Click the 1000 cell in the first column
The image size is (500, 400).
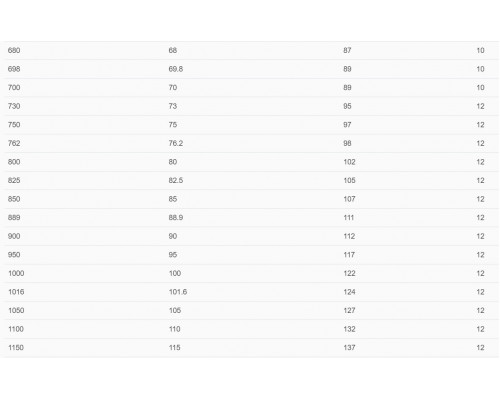pyautogui.click(x=16, y=273)
